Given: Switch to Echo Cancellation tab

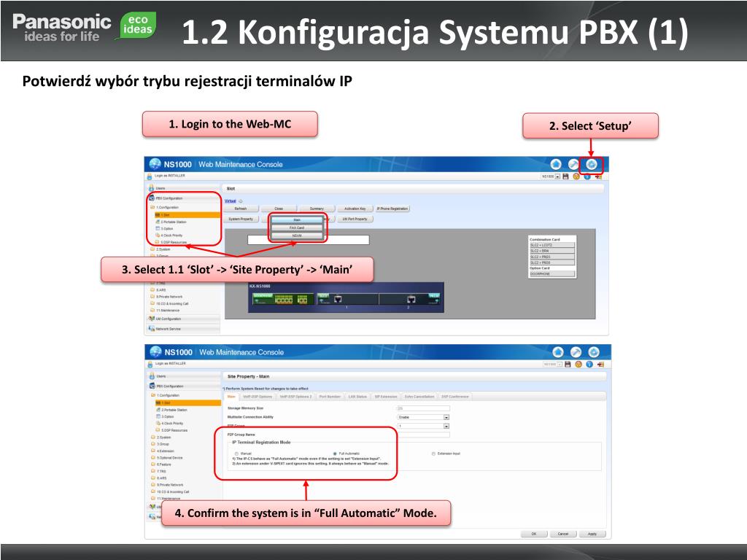Looking at the screenshot, I should [419, 397].
